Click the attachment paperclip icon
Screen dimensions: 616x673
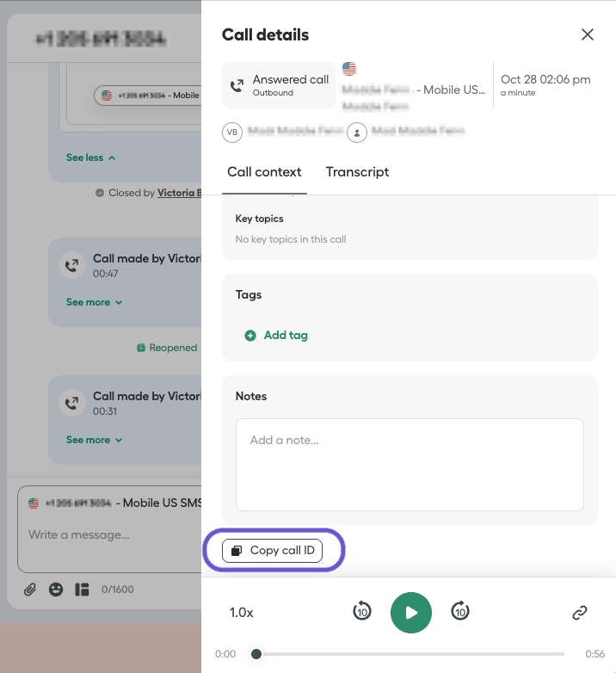pos(30,590)
